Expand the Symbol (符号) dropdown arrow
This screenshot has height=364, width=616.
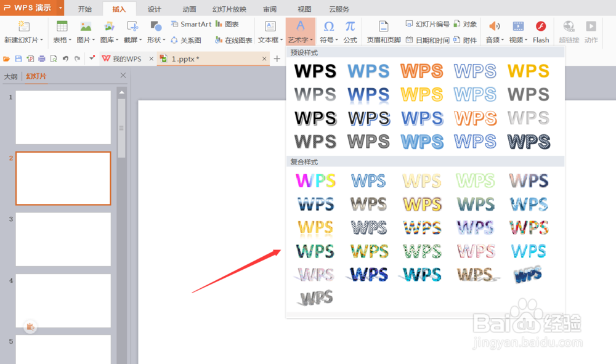point(337,40)
